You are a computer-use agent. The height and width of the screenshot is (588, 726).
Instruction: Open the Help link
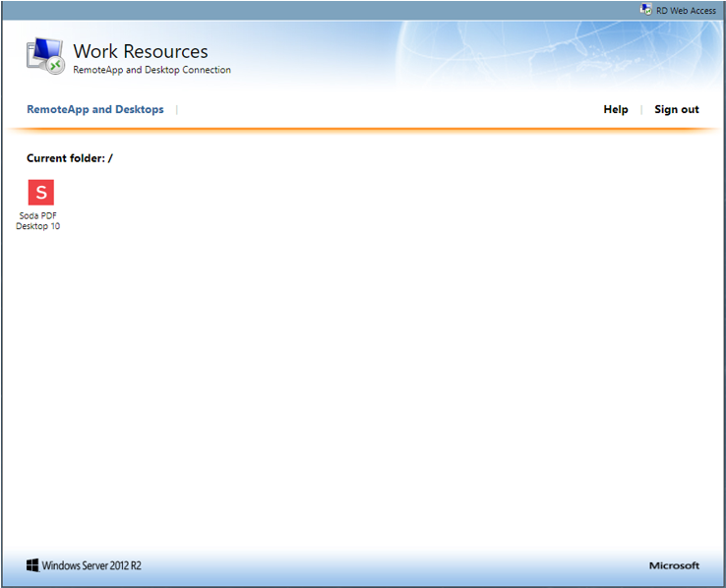tap(616, 110)
